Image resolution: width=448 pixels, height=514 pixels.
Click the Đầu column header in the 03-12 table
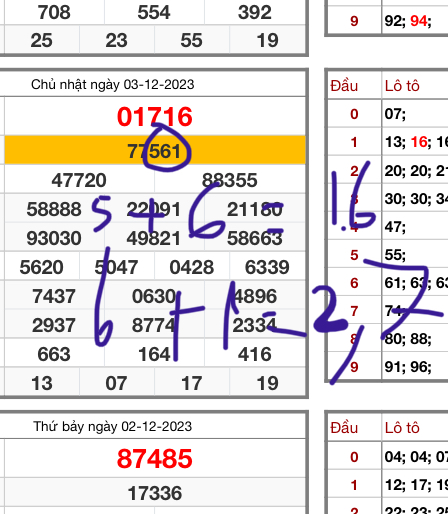[344, 86]
